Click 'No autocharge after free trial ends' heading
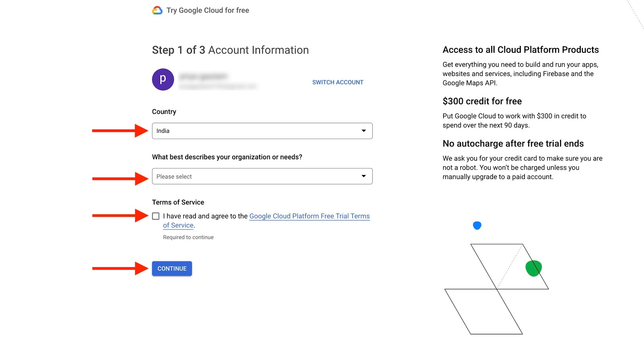The image size is (644, 338). point(513,144)
